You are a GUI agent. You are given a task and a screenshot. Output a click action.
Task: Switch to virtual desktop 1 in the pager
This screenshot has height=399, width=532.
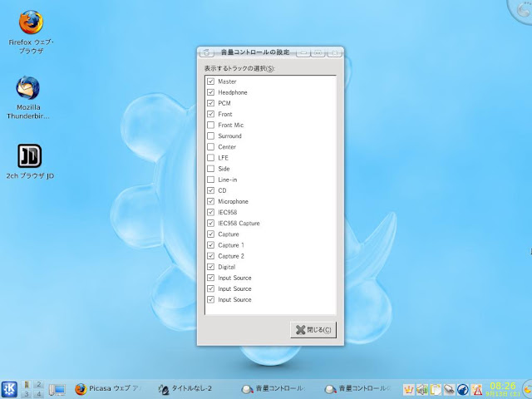coord(27,384)
